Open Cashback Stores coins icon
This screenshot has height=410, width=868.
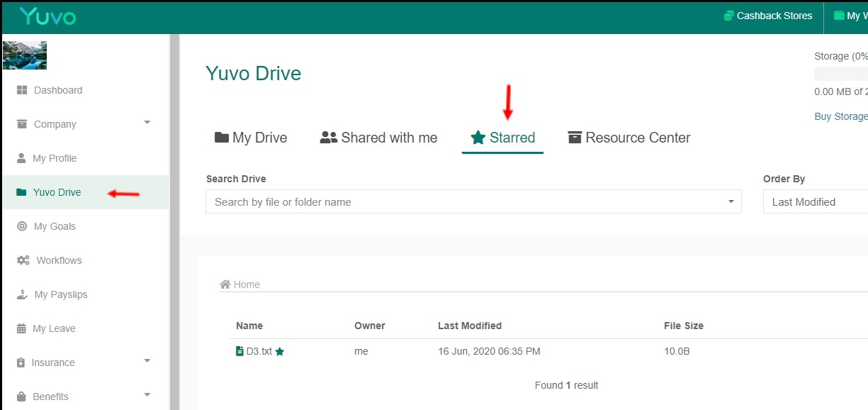click(x=728, y=16)
